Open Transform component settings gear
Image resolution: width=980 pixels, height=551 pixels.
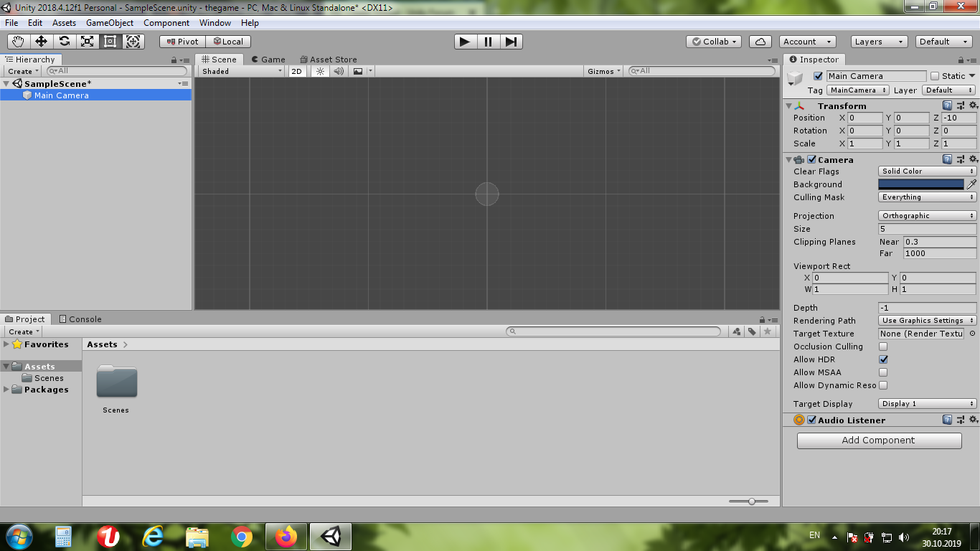coord(973,106)
